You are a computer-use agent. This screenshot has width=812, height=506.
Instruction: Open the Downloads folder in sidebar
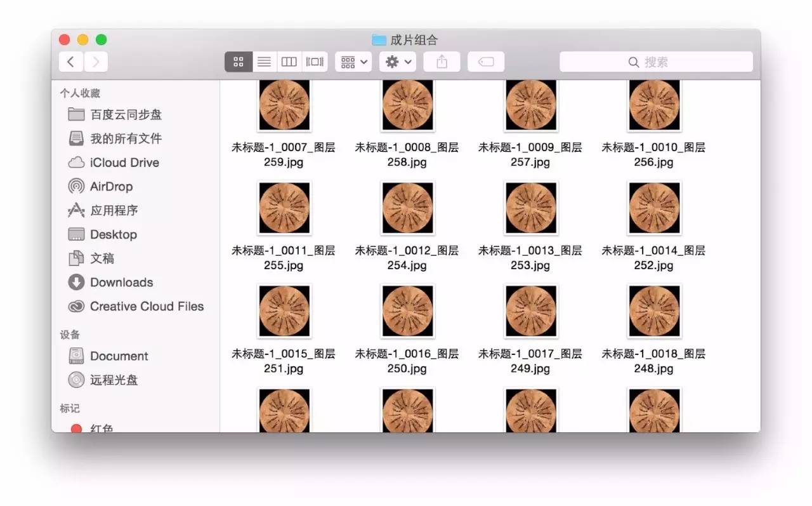121,283
